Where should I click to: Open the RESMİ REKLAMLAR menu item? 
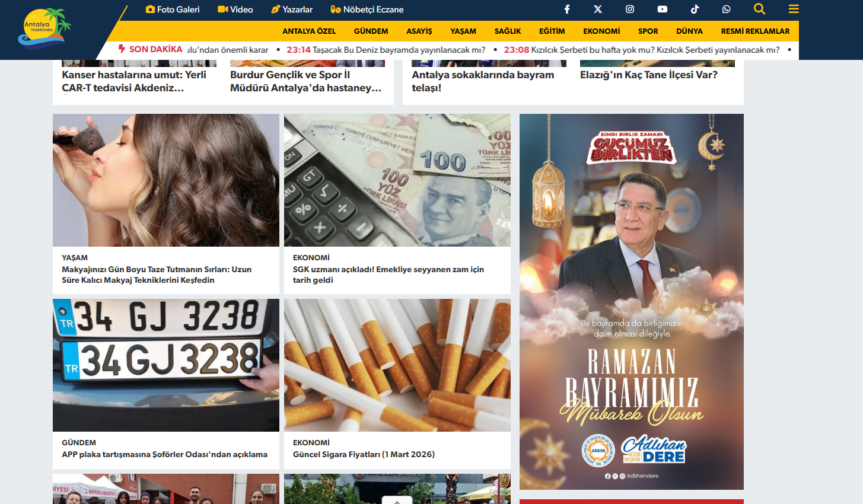pyautogui.click(x=755, y=31)
